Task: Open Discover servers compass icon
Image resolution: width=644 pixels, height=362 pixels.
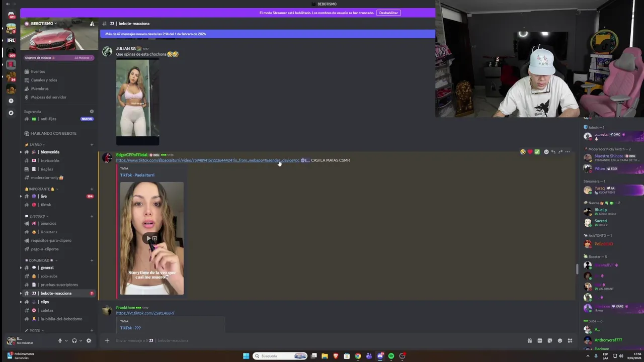Action: tap(11, 113)
